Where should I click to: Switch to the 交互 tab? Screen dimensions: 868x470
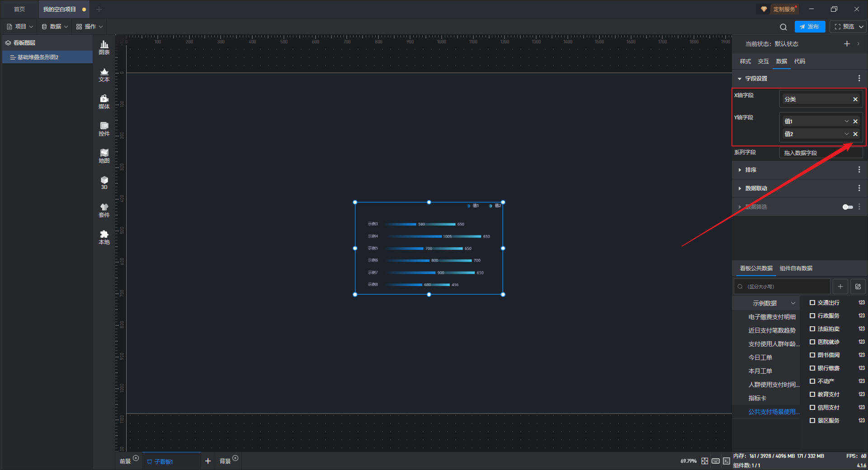coord(764,61)
